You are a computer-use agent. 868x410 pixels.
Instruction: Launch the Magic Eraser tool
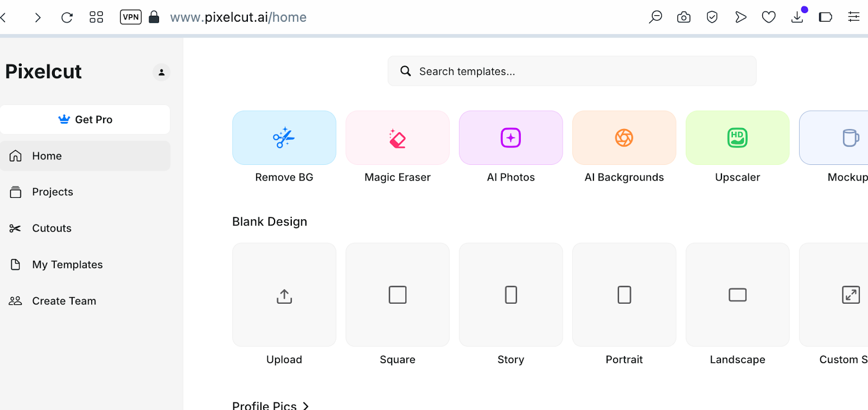(x=398, y=138)
